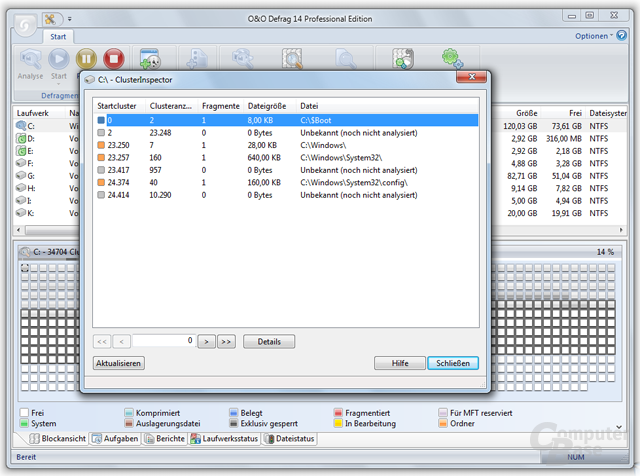Click the Ordner legend orange swatch
This screenshot has width=640, height=476.
(x=443, y=423)
